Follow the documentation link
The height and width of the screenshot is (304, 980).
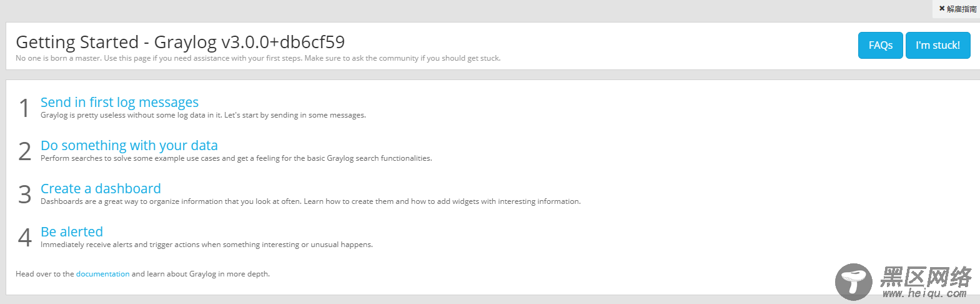pos(103,274)
